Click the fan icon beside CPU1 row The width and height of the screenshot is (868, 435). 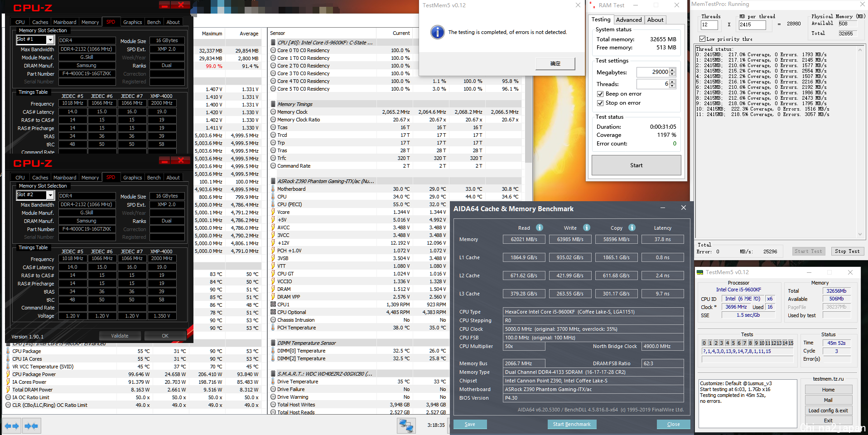pyautogui.click(x=273, y=304)
